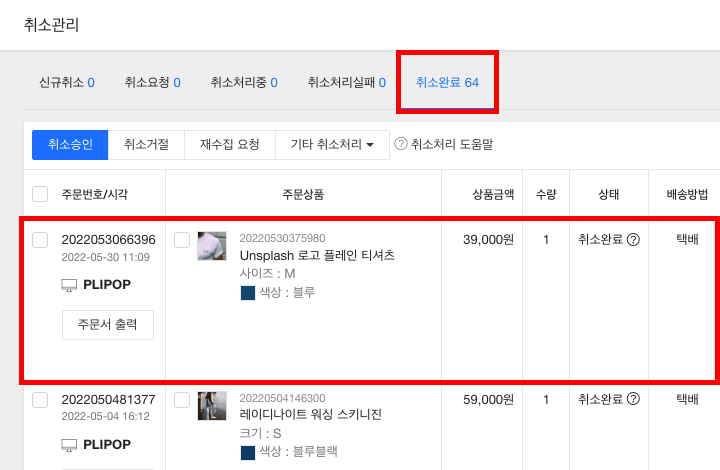This screenshot has height=470, width=720.
Task: Open 취소처리 도움말 help icon
Action: [x=401, y=144]
